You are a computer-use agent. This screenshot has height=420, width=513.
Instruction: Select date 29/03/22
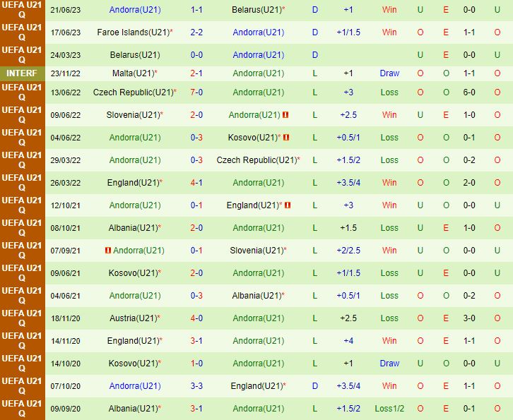click(x=66, y=160)
